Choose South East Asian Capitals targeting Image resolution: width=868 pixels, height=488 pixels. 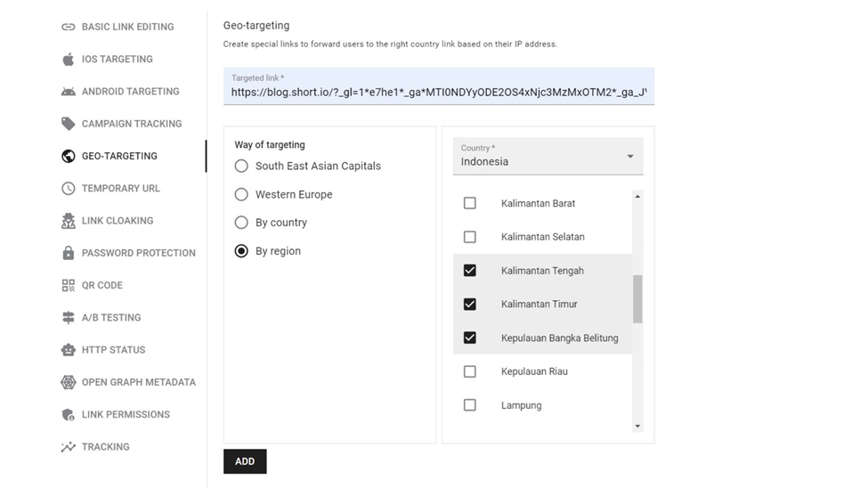pos(241,166)
